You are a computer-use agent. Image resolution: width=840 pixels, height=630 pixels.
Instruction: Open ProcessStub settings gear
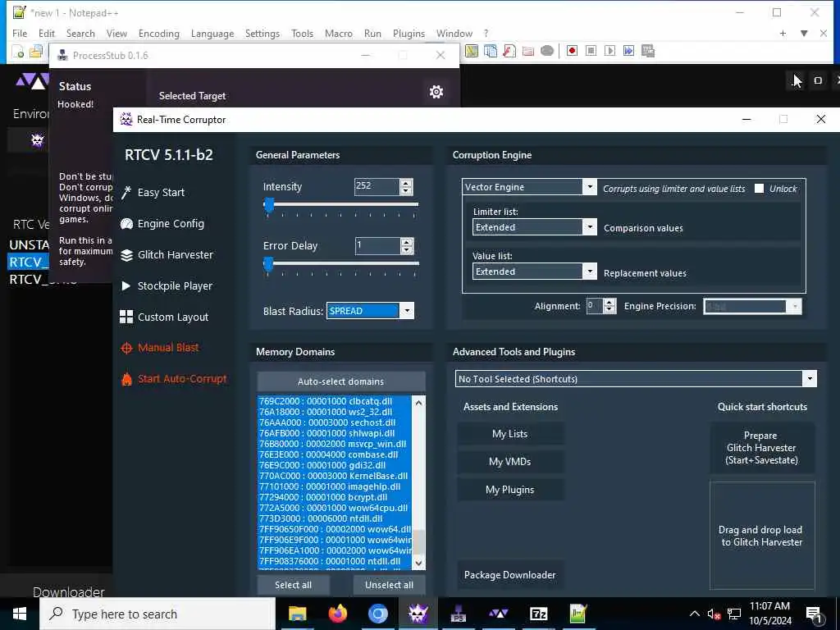point(436,92)
